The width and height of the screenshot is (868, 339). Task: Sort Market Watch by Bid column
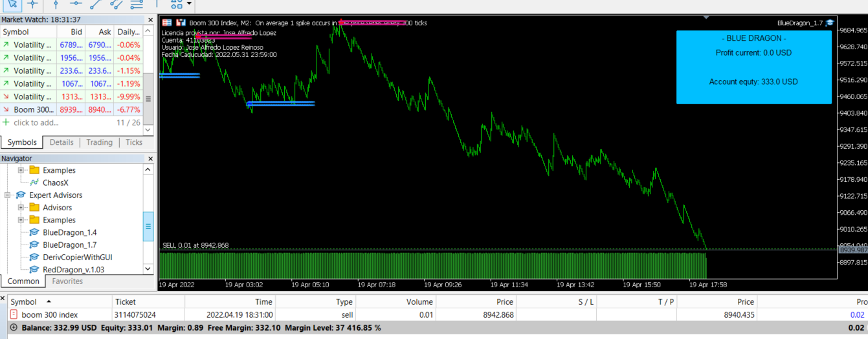(71, 32)
